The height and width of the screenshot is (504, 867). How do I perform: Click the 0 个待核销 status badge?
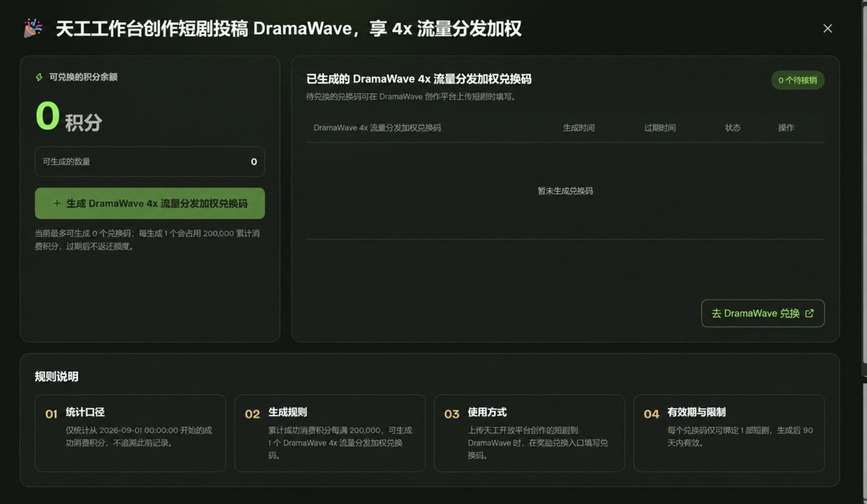tap(798, 80)
